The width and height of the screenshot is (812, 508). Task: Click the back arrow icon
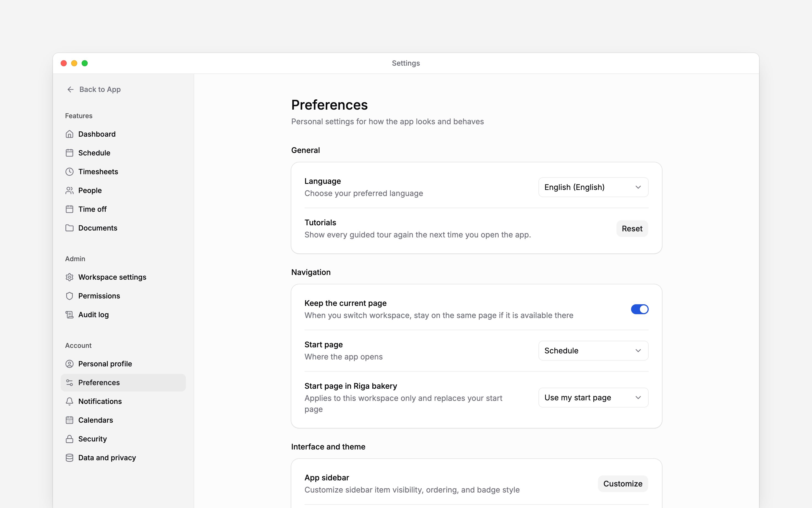70,89
